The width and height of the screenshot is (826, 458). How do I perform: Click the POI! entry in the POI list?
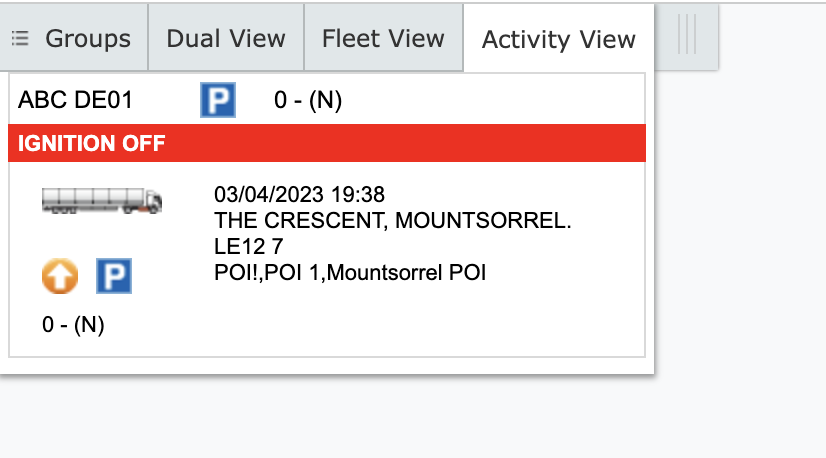[236, 272]
